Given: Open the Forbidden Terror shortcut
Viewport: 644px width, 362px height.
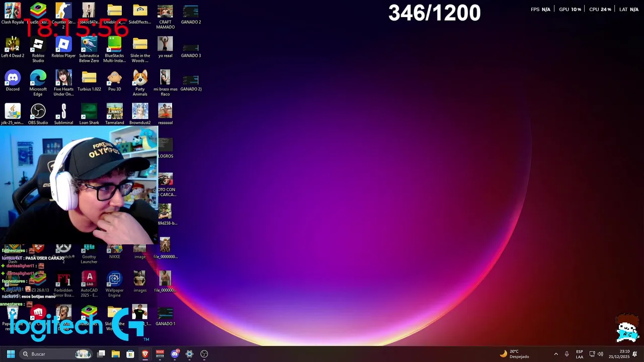Looking at the screenshot, I should click(x=63, y=285).
